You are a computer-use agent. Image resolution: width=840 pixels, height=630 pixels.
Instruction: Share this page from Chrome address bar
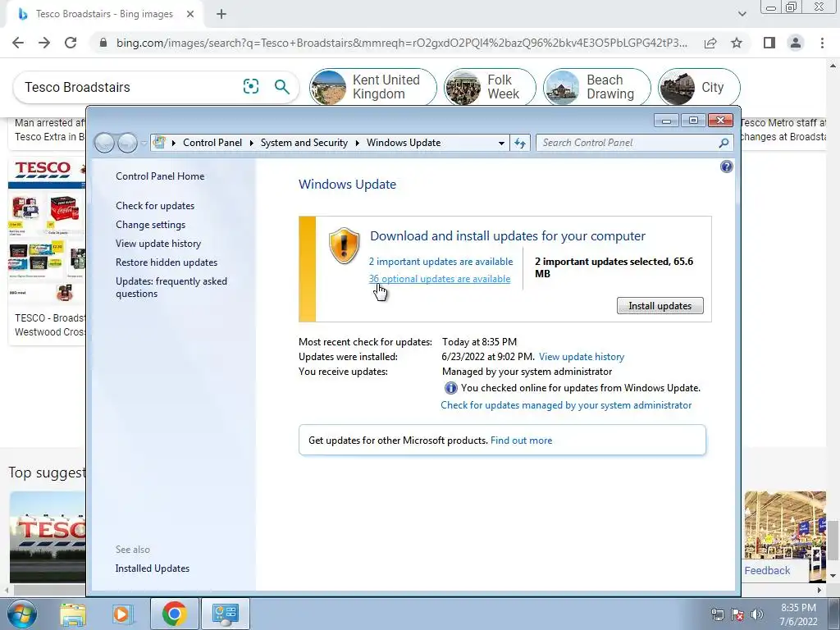[710, 43]
